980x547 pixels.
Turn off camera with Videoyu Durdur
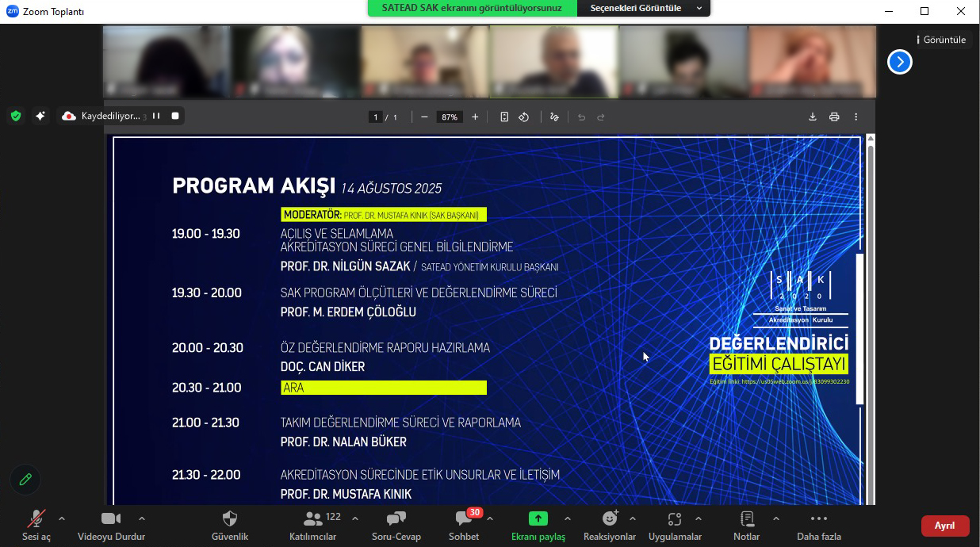(111, 518)
